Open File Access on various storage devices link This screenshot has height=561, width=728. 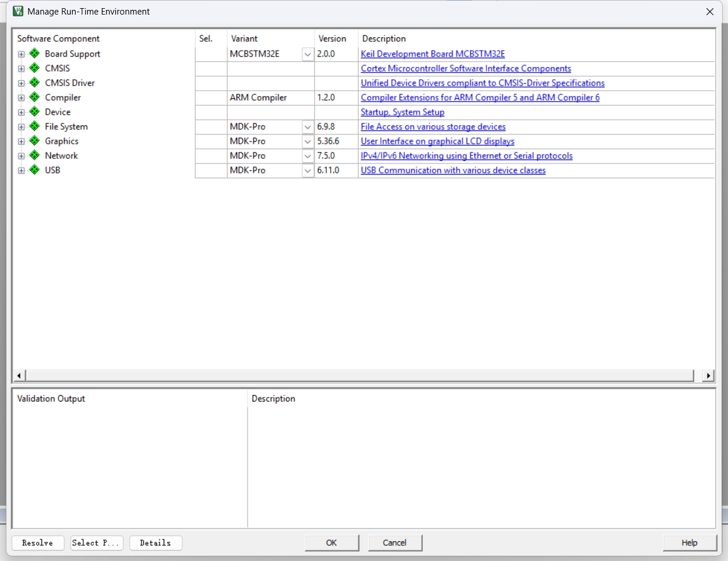433,126
